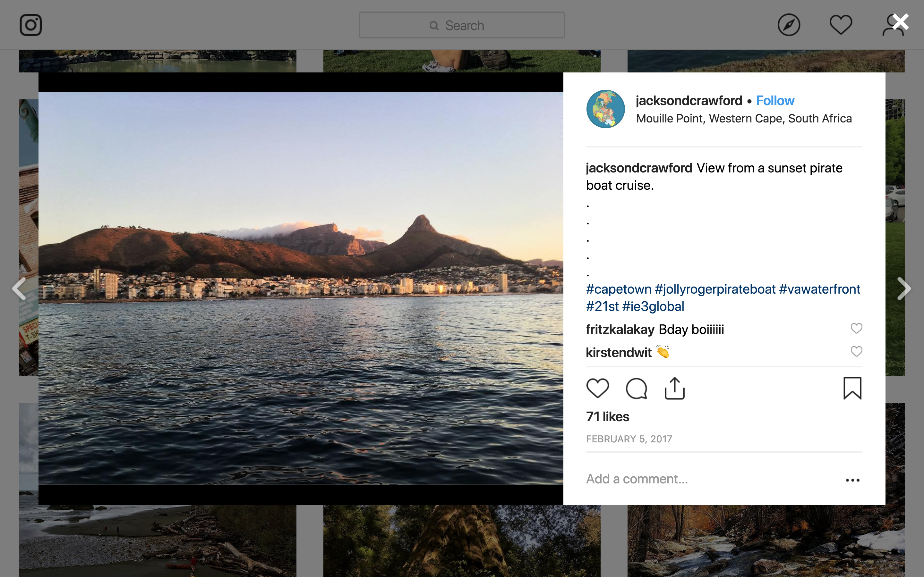Click the Instagram camera logo

30,25
